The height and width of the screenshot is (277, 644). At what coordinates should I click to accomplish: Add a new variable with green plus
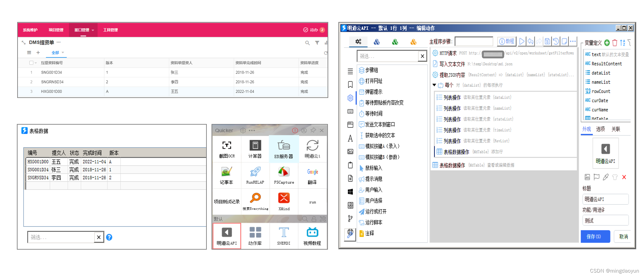(607, 43)
